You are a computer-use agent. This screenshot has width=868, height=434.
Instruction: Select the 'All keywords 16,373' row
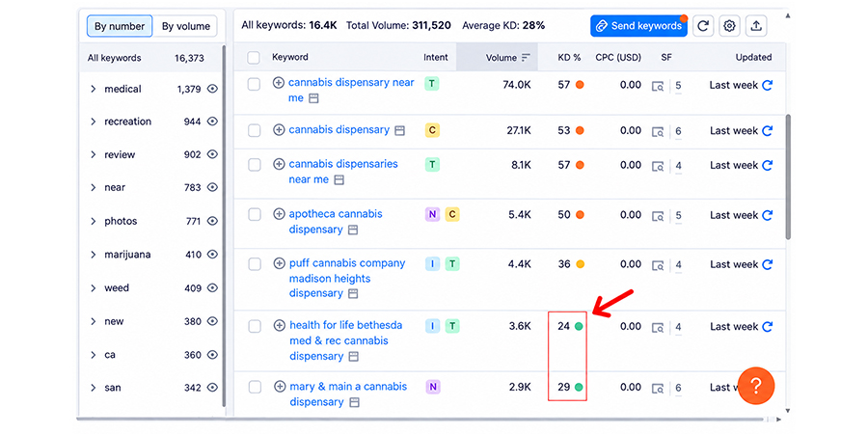click(x=150, y=58)
